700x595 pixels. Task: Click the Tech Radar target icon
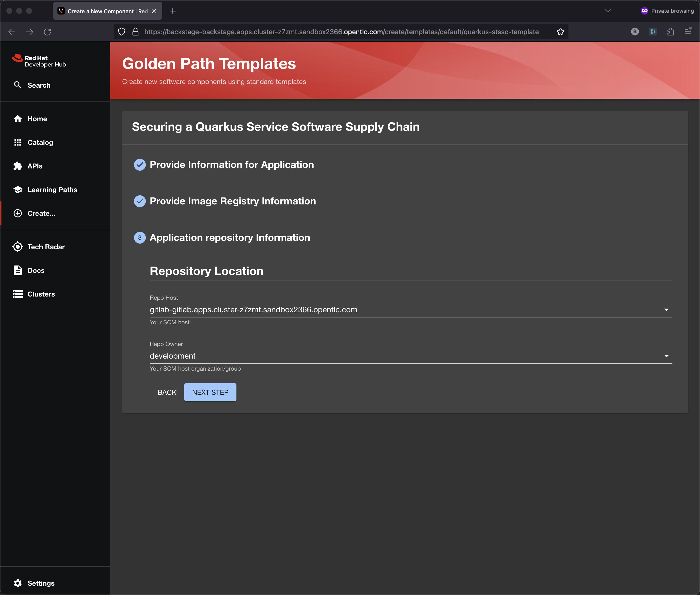click(x=17, y=247)
